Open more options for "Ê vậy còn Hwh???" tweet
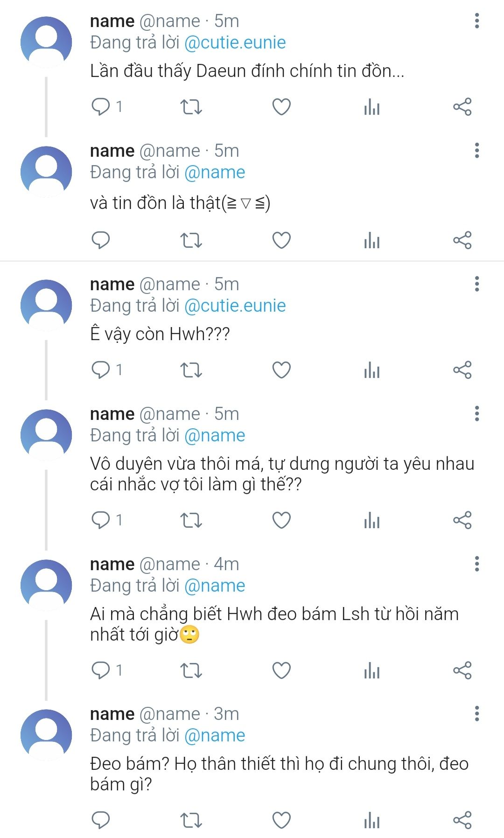Screen dimensions: 504x838 coord(476,284)
